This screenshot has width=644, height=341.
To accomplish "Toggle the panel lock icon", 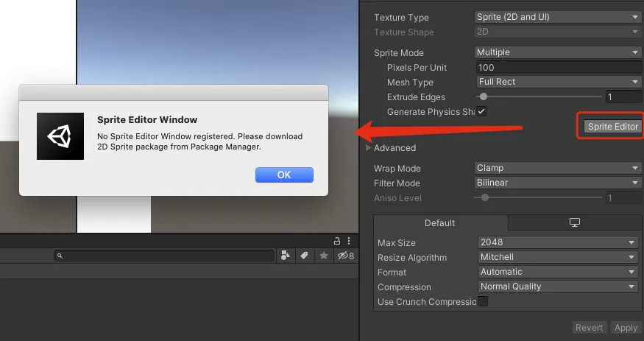I will pos(337,241).
